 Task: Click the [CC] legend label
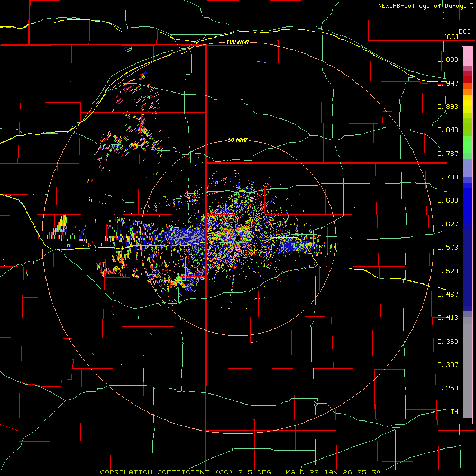[452, 36]
